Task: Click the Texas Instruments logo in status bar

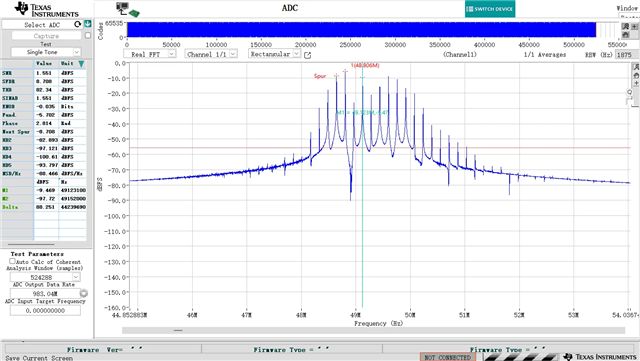Action: tap(600, 357)
